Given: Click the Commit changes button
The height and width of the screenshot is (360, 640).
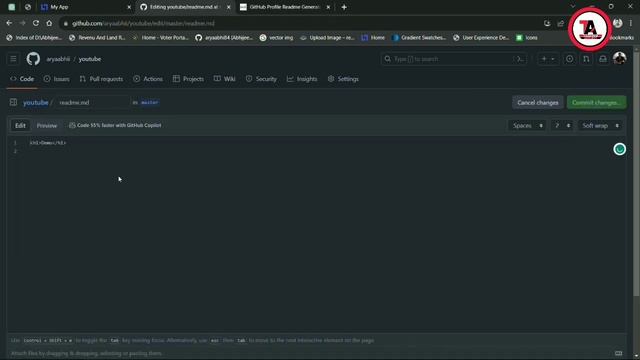Looking at the screenshot, I should click(596, 102).
